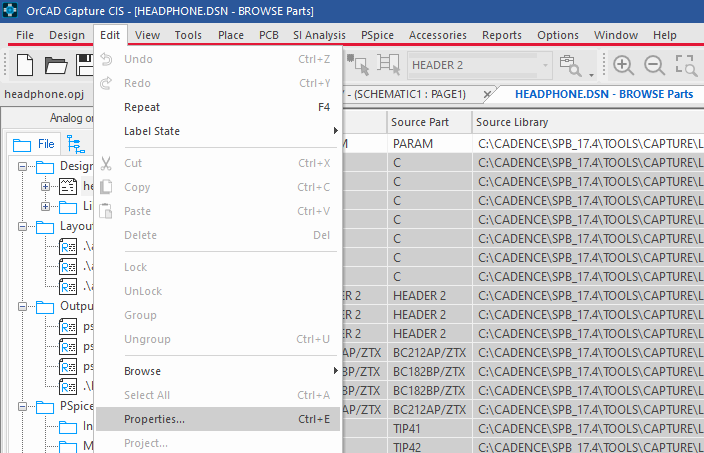Sort by Source Library column header
Screen dimensions: 704x453
pos(588,122)
